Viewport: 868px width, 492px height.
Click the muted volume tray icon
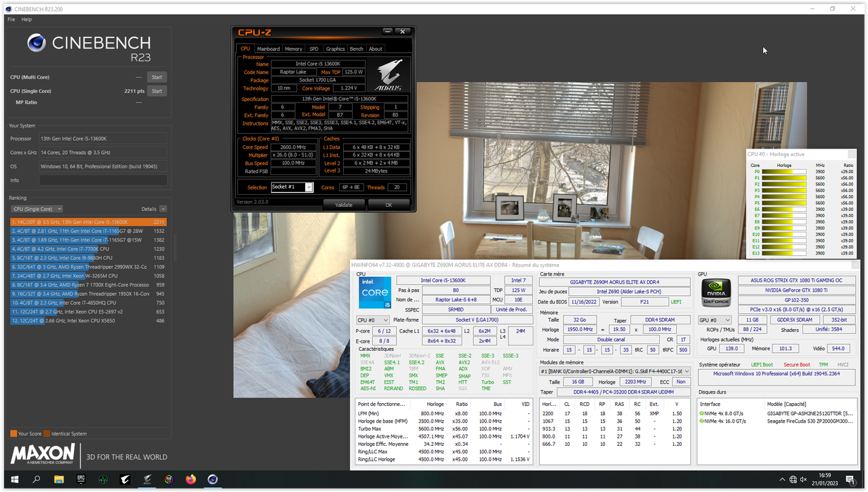click(804, 480)
